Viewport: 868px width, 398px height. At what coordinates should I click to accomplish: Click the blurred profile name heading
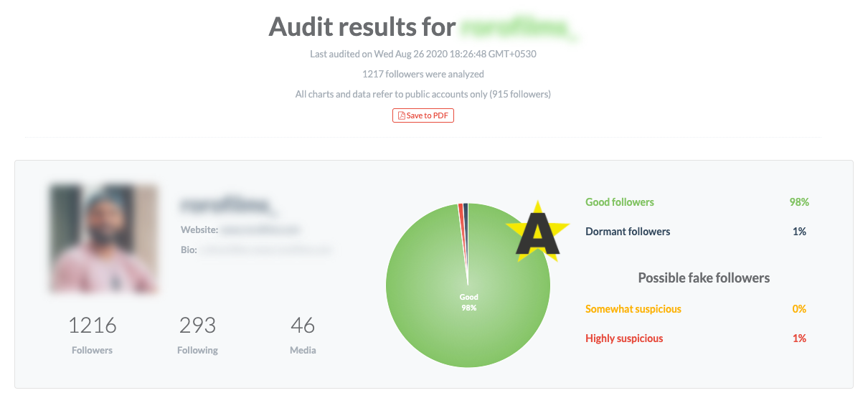click(227, 206)
